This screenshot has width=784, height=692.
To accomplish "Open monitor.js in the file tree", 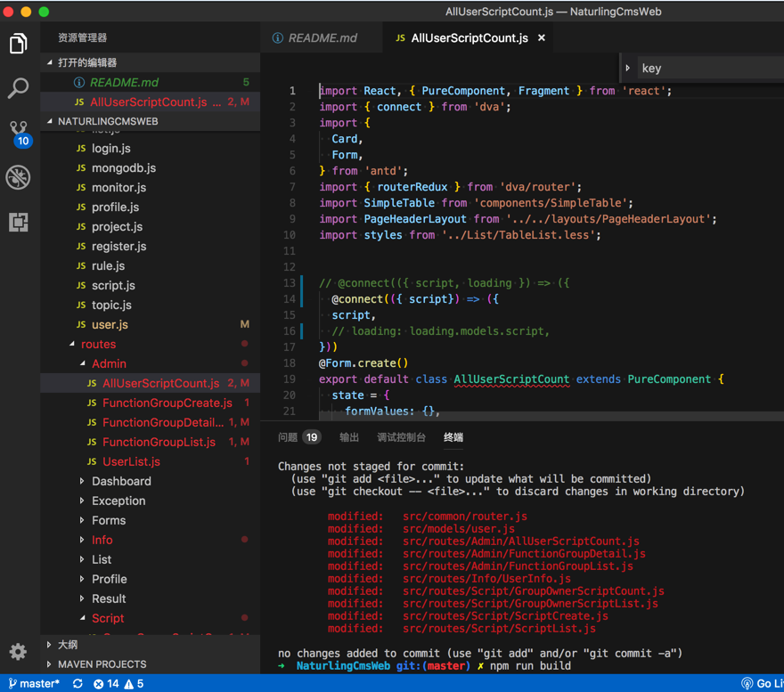I will click(x=150, y=187).
